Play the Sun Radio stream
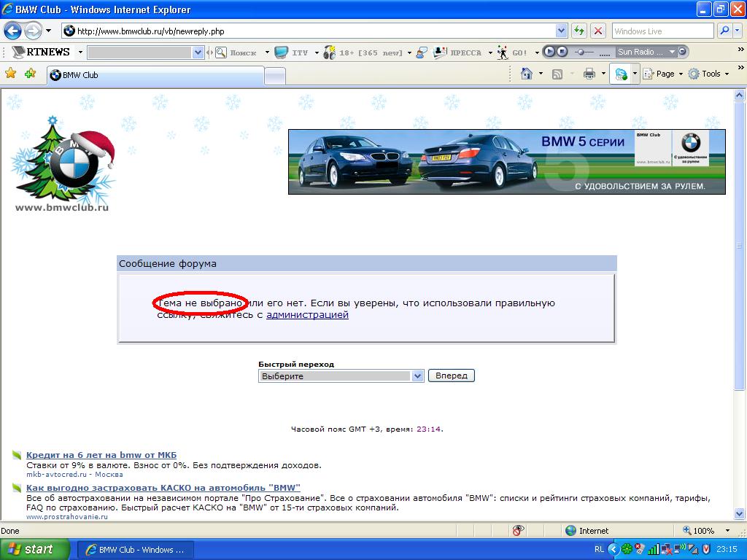 pos(549,52)
